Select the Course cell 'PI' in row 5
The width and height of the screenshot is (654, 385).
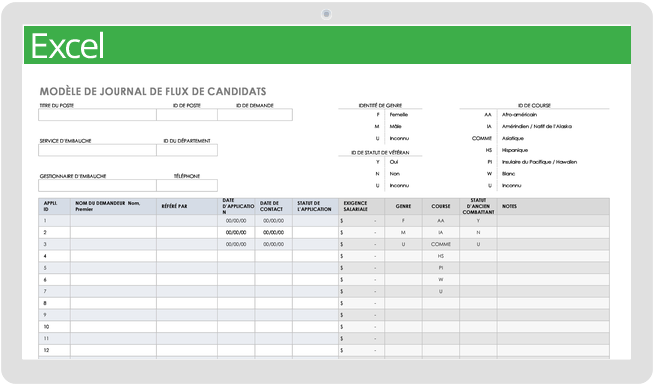point(441,268)
